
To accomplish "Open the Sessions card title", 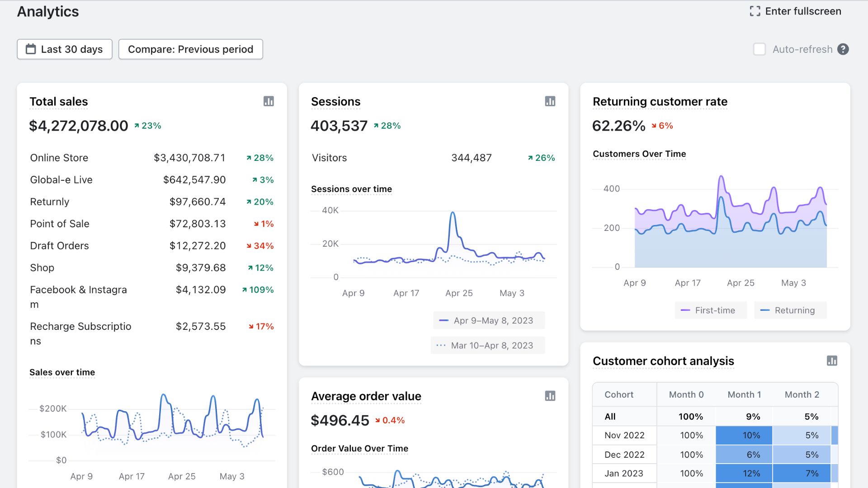I will [336, 102].
